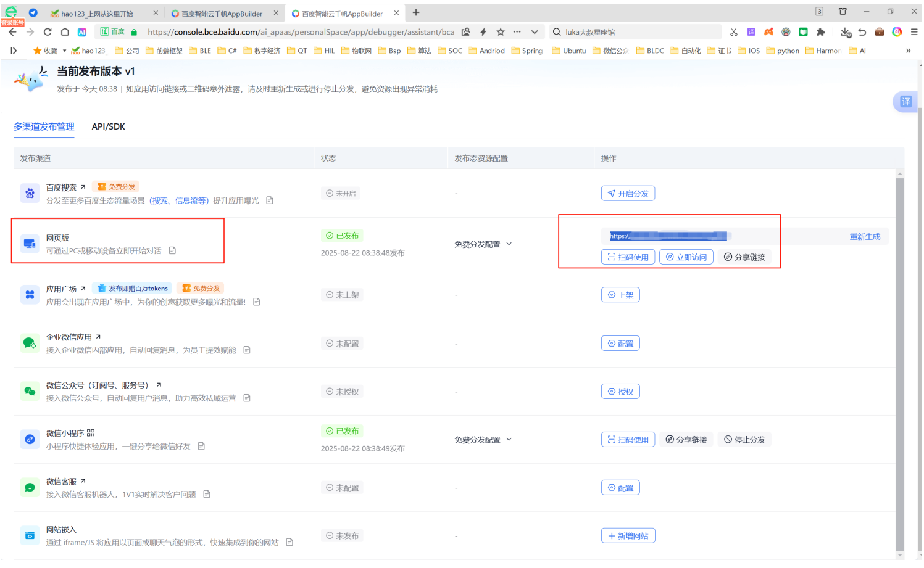Open the browser main menu
Viewport: 924px width, 568px height.
pyautogui.click(x=914, y=32)
